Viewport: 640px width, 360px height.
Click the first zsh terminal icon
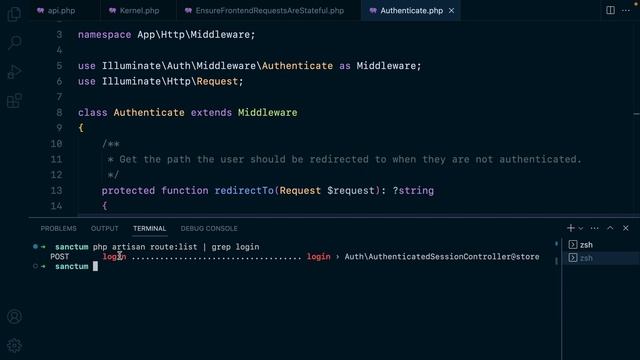pyautogui.click(x=573, y=245)
